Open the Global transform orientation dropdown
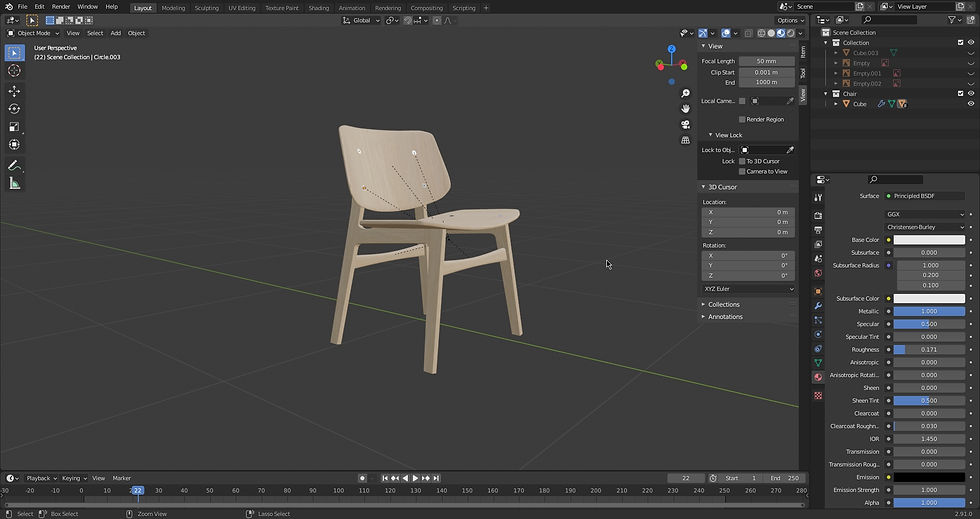Viewport: 980px width, 519px height. point(361,20)
